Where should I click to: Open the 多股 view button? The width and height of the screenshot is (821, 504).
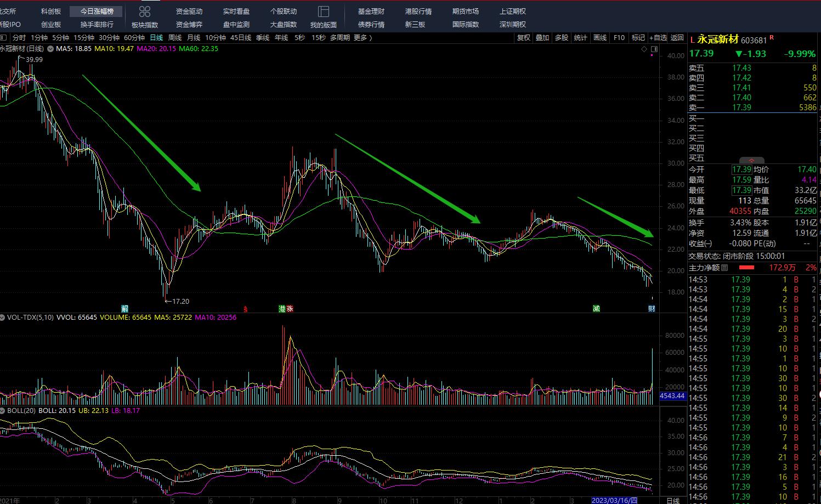click(x=562, y=38)
